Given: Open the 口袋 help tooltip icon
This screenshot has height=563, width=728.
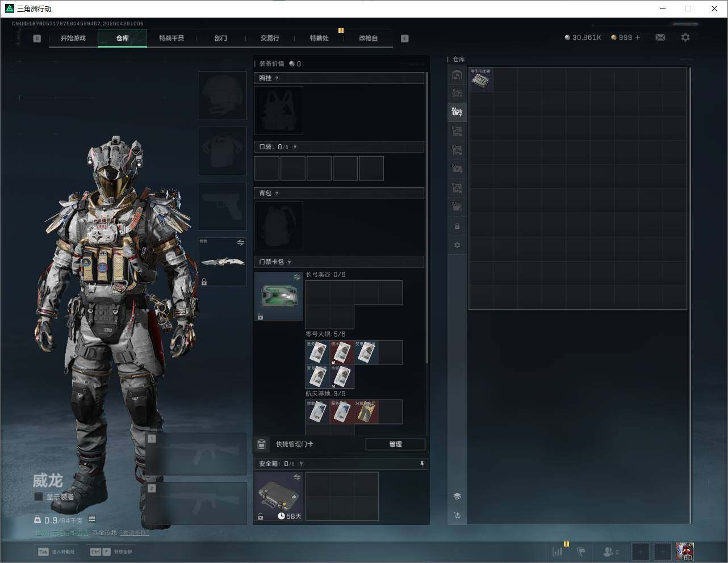Looking at the screenshot, I should click(295, 147).
